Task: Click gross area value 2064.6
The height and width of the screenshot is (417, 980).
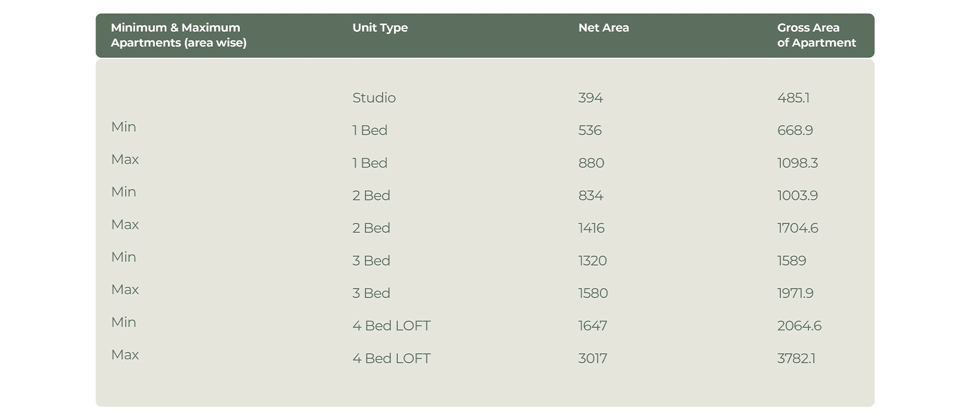Action: [x=799, y=326]
